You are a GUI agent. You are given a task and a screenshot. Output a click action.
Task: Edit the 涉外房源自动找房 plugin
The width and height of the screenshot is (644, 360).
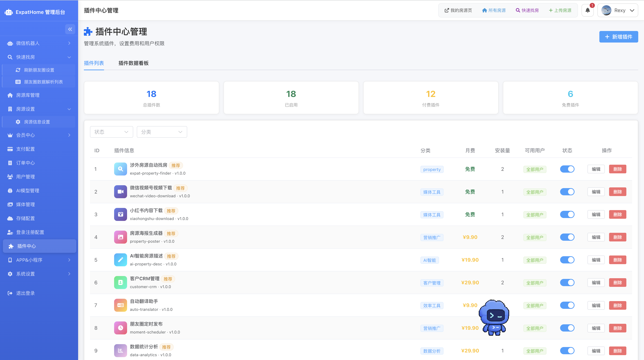click(x=596, y=169)
